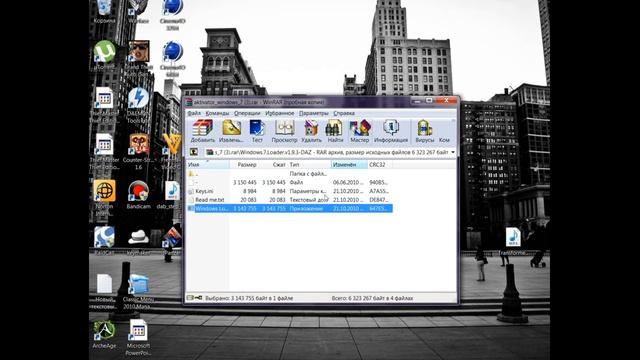Launch the uTorrent desktop shortcut
This screenshot has height=360, width=640.
click(x=104, y=55)
